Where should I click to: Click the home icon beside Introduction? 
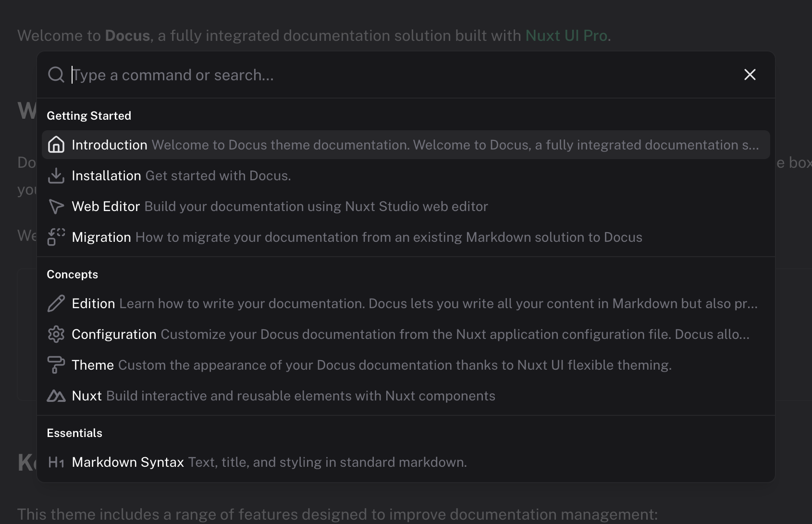coord(56,144)
